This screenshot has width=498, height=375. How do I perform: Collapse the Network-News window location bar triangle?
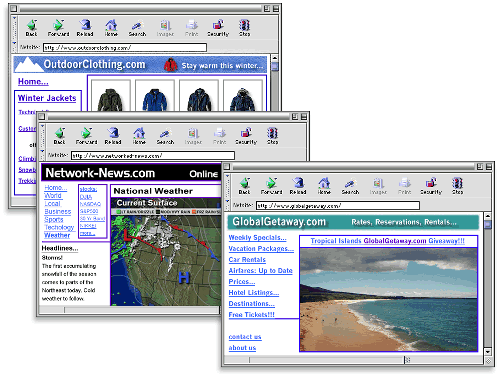click(42, 151)
